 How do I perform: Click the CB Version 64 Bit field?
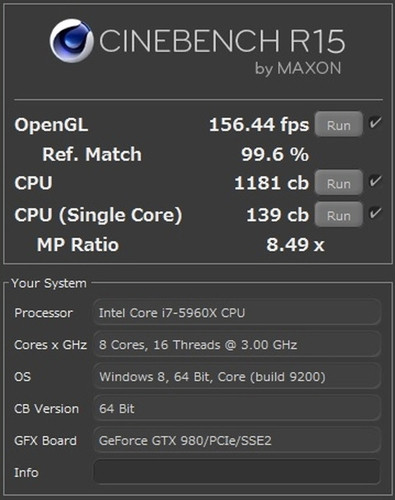[237, 408]
